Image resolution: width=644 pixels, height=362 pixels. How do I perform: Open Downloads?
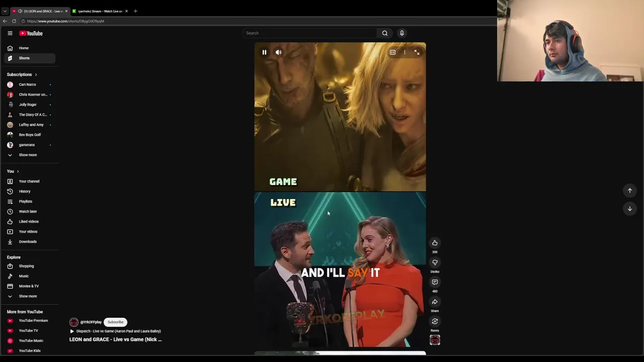pyautogui.click(x=30, y=241)
